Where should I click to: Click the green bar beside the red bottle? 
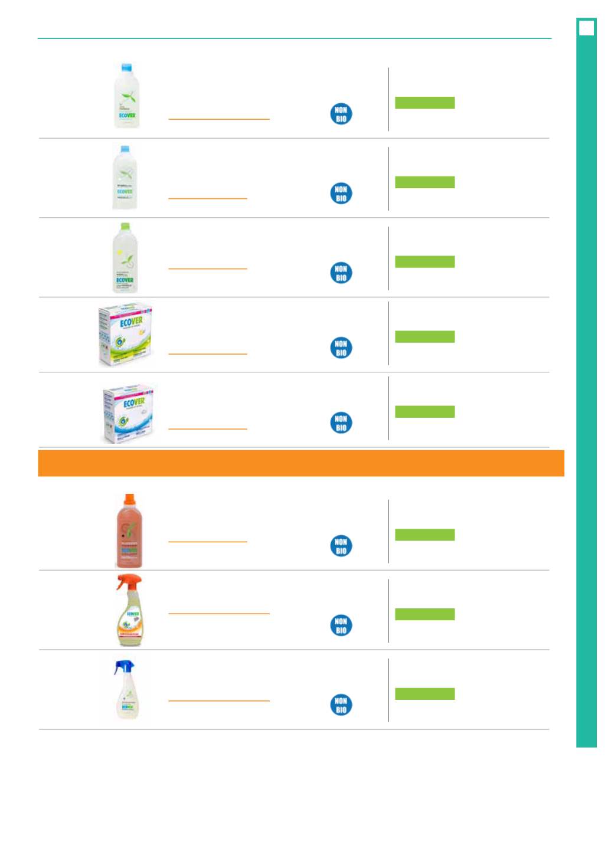point(424,535)
